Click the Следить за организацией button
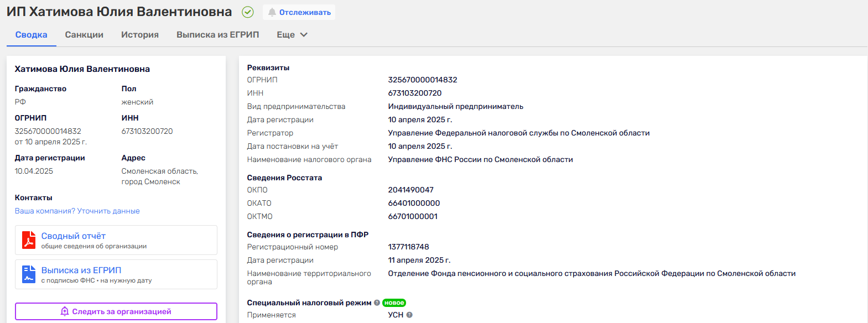The width and height of the screenshot is (868, 323). 116,311
